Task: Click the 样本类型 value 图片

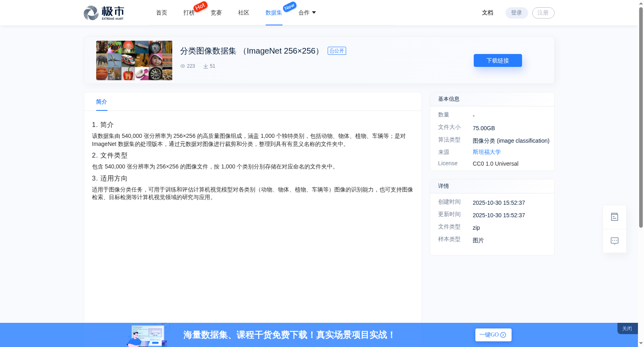Action: coord(478,240)
